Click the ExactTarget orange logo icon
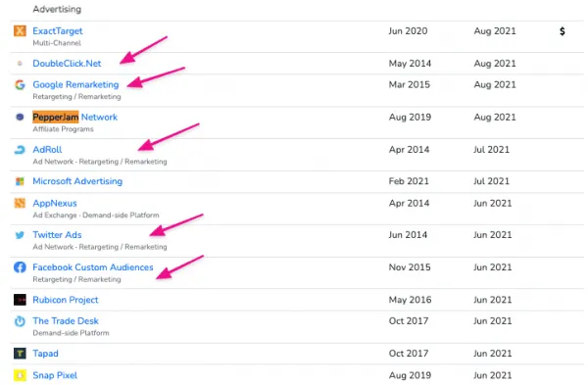The width and height of the screenshot is (588, 385). [x=20, y=30]
